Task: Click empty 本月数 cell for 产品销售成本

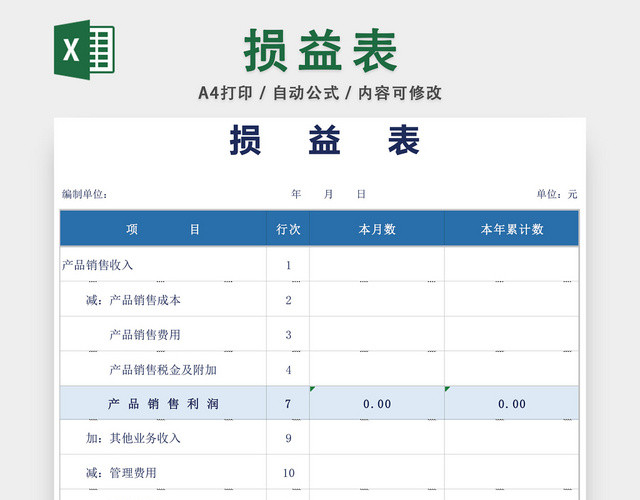Action: click(x=377, y=299)
